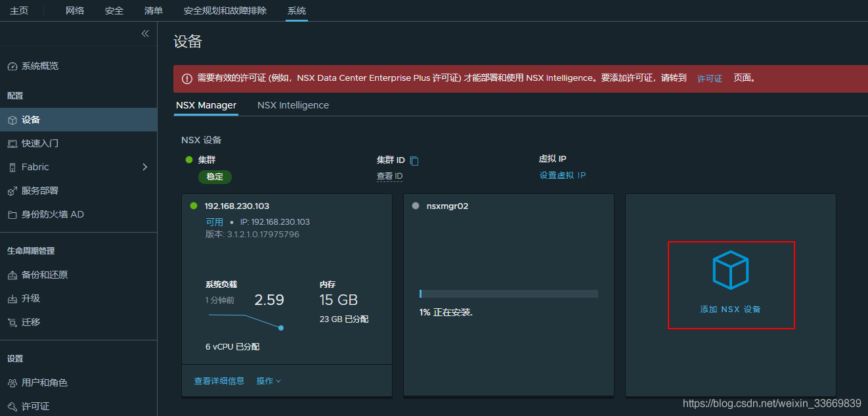
Task: Click the 设备 page heading
Action: click(188, 42)
